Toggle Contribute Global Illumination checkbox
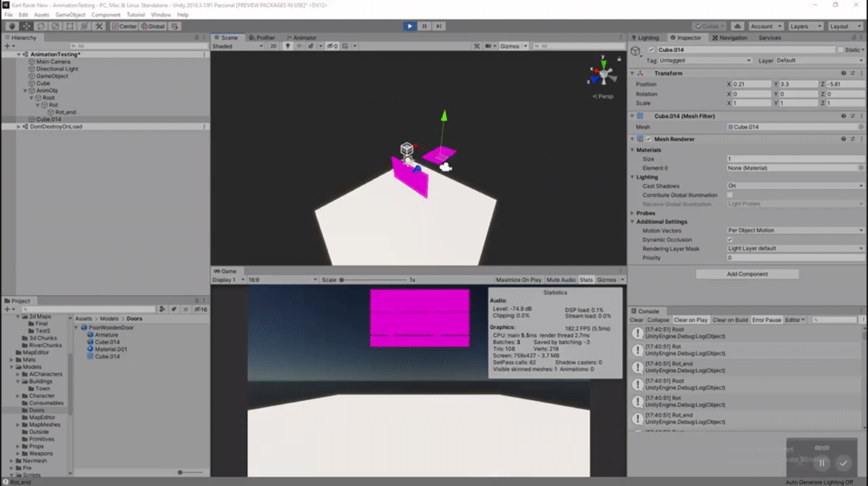Image resolution: width=868 pixels, height=486 pixels. point(730,195)
